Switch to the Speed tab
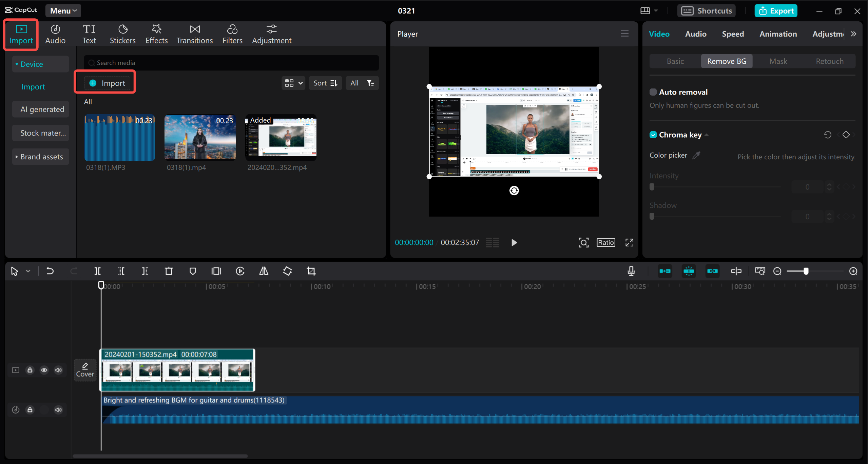 (732, 34)
